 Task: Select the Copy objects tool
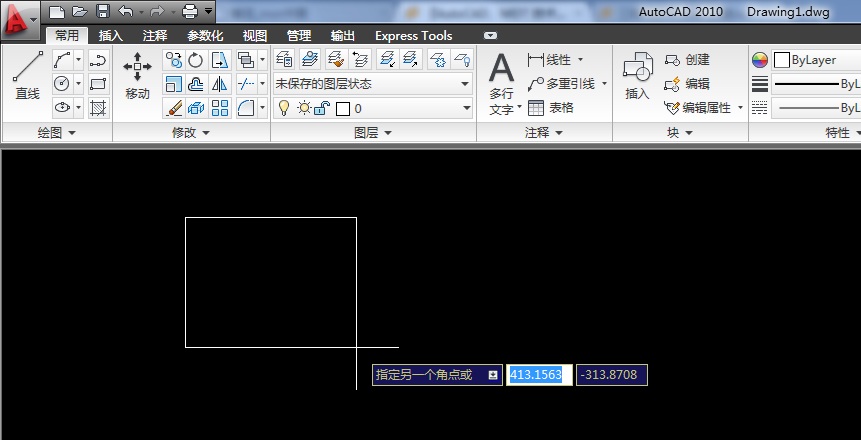(x=174, y=59)
